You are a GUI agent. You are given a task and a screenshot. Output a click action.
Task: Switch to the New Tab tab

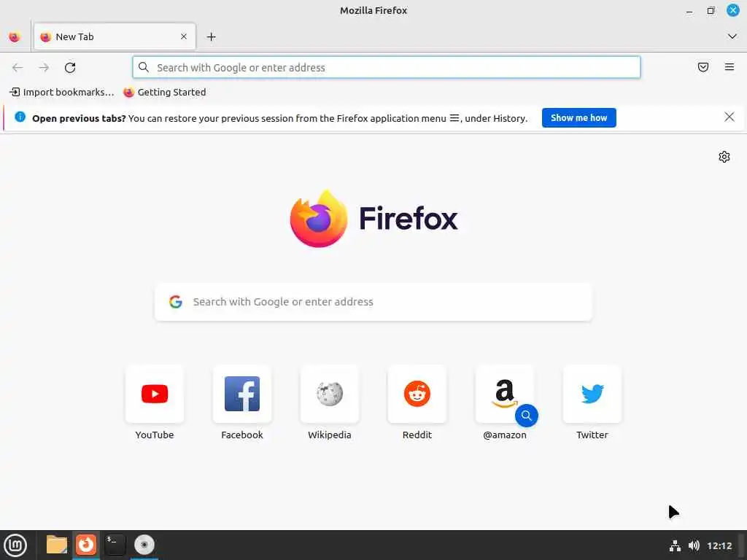point(115,36)
